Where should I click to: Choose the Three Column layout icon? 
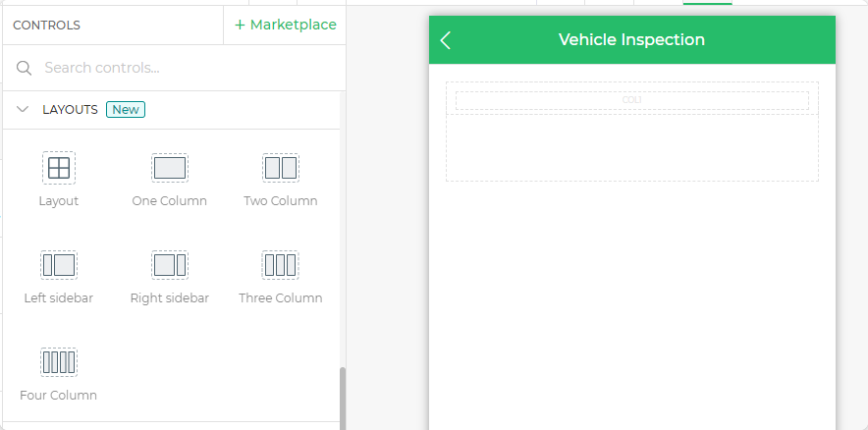[x=281, y=264]
